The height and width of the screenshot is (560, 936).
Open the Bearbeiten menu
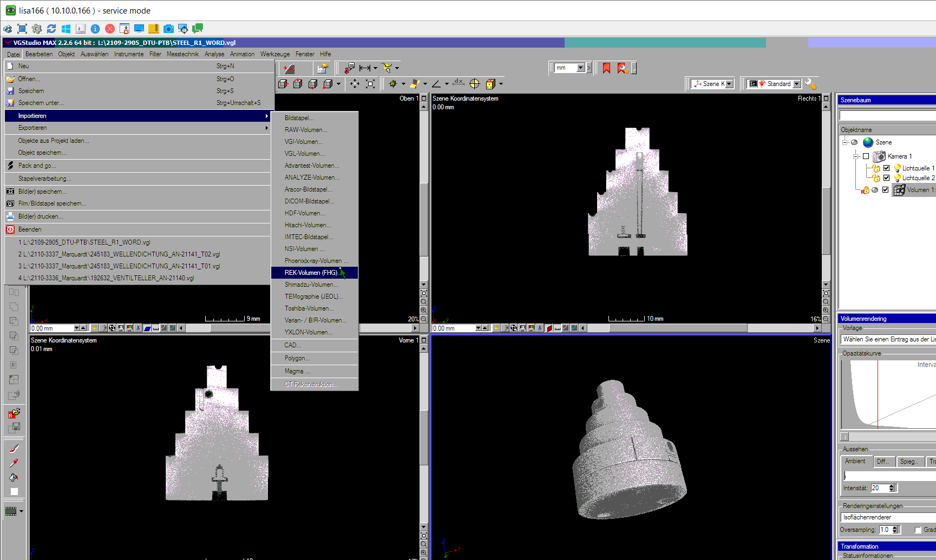click(x=39, y=54)
